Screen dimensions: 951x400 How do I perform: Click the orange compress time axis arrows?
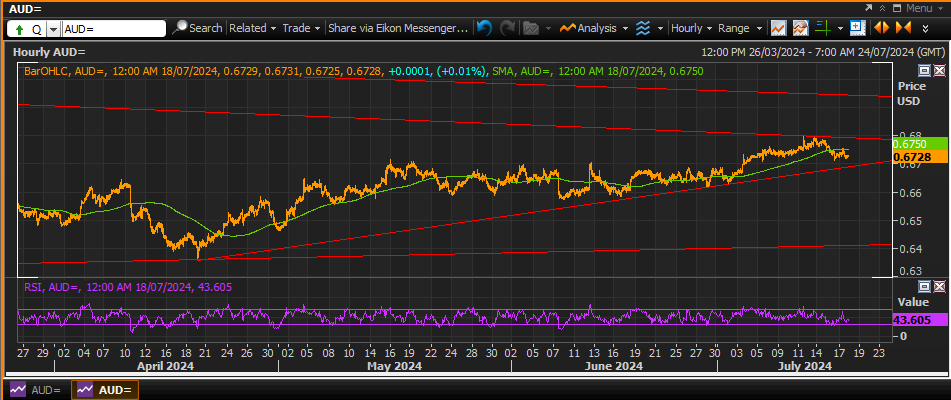click(903, 28)
